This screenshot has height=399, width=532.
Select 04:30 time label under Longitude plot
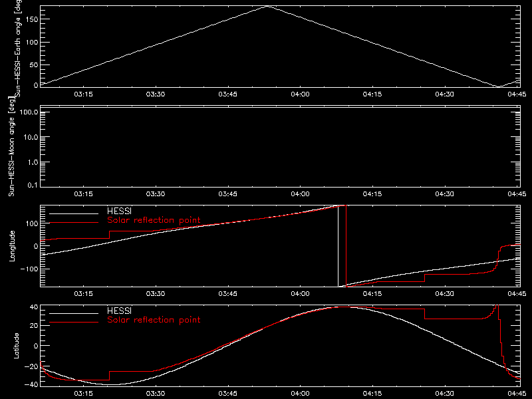click(x=444, y=293)
